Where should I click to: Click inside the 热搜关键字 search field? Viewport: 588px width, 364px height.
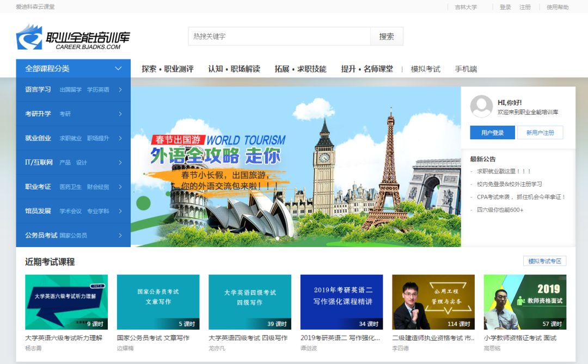[x=279, y=36]
